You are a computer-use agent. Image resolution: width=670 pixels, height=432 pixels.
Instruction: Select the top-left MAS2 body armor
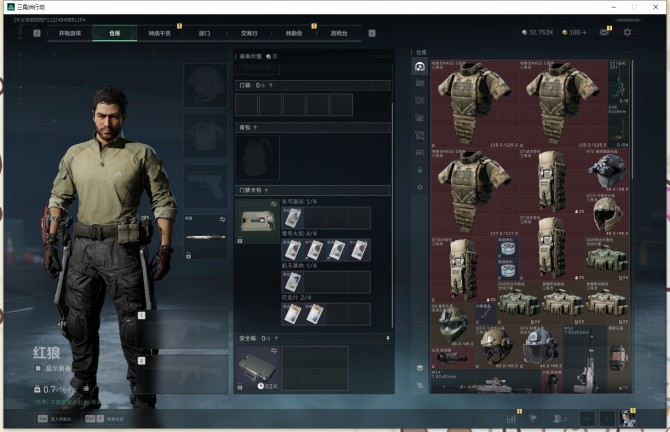click(474, 104)
